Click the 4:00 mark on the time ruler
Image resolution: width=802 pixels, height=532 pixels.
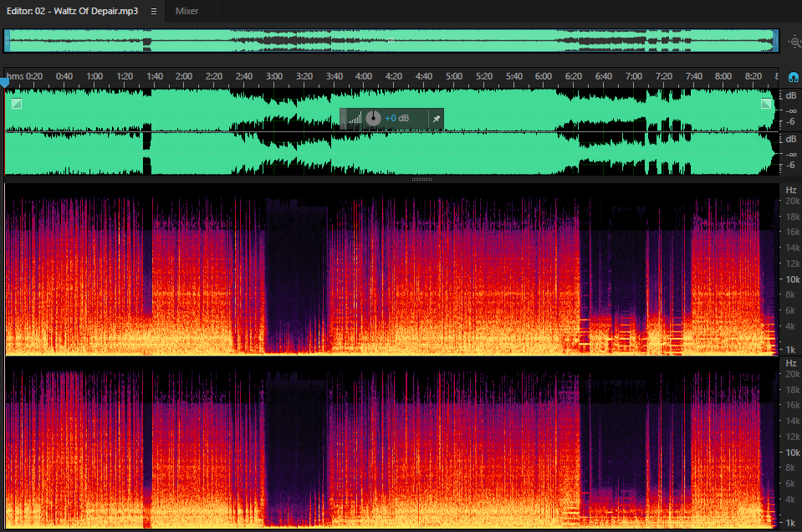coord(364,76)
